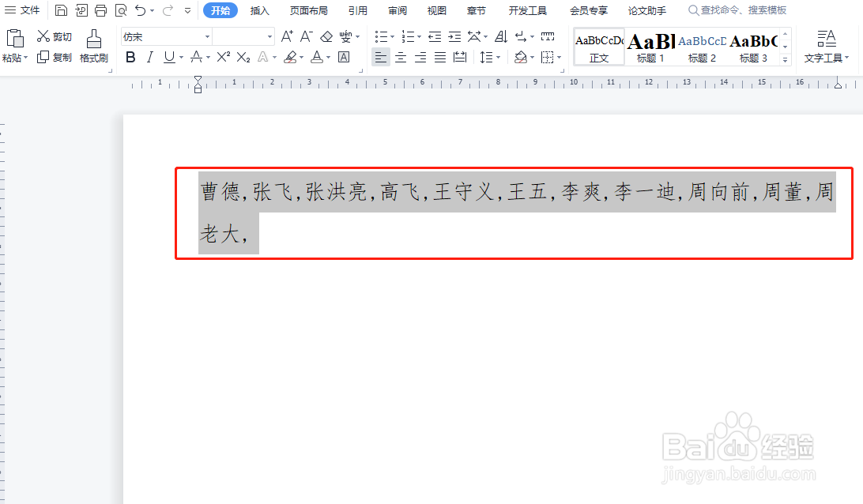The width and height of the screenshot is (863, 504).
Task: Click the clear formatting eraser icon
Action: (x=326, y=37)
